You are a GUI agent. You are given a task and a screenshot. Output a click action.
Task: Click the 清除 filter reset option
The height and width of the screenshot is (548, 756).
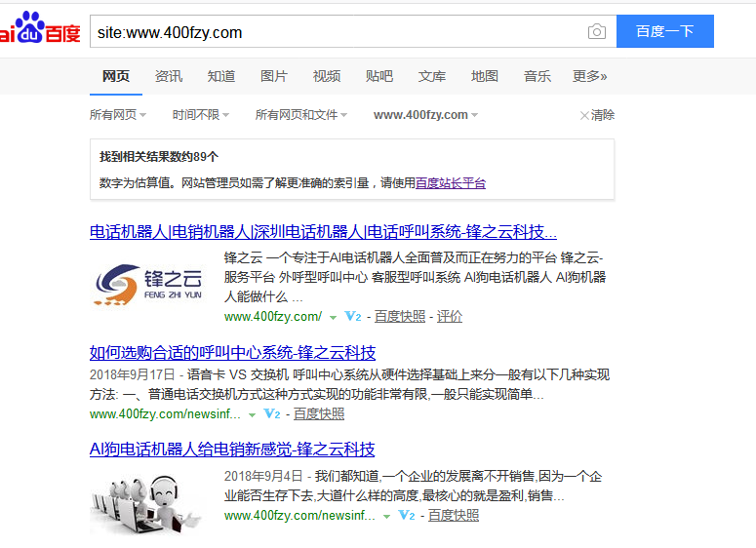click(597, 115)
